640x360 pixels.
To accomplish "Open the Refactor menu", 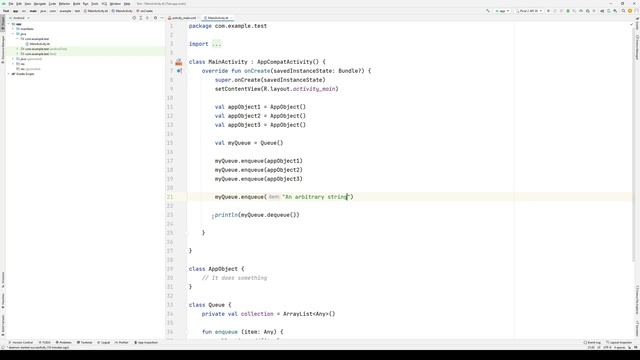I will [x=64, y=4].
